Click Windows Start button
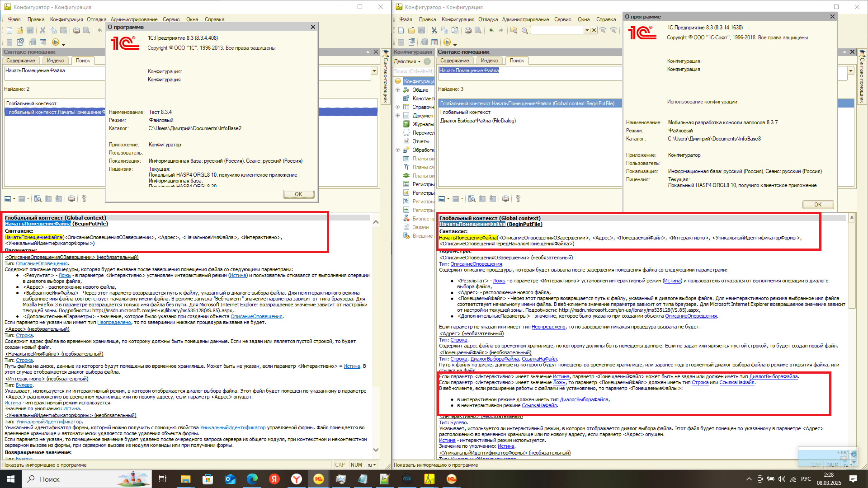 click(11, 479)
